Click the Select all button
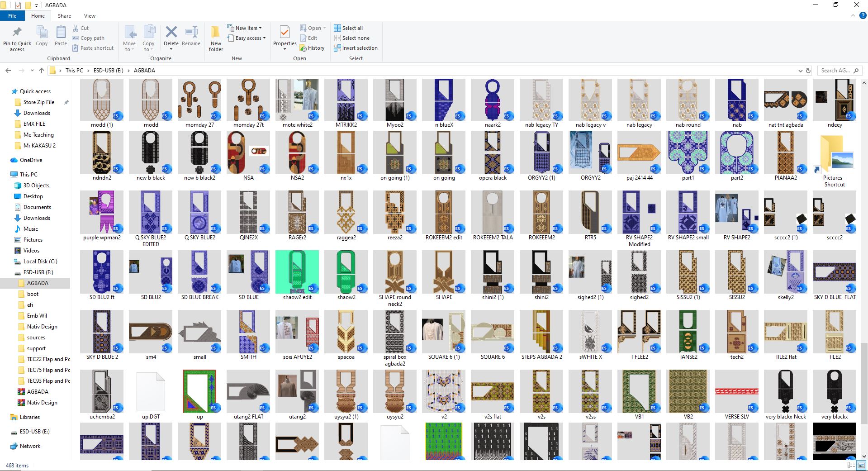Viewport: 868px width, 471px height. click(348, 28)
